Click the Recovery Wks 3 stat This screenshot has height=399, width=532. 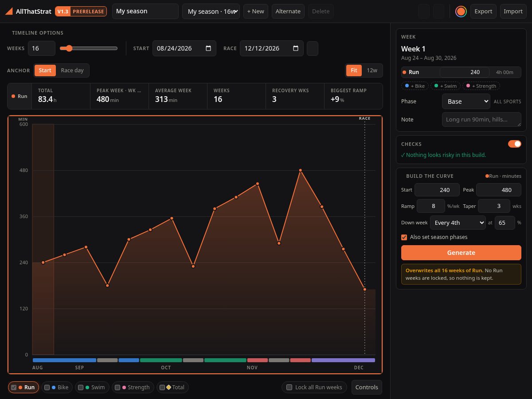click(x=295, y=96)
